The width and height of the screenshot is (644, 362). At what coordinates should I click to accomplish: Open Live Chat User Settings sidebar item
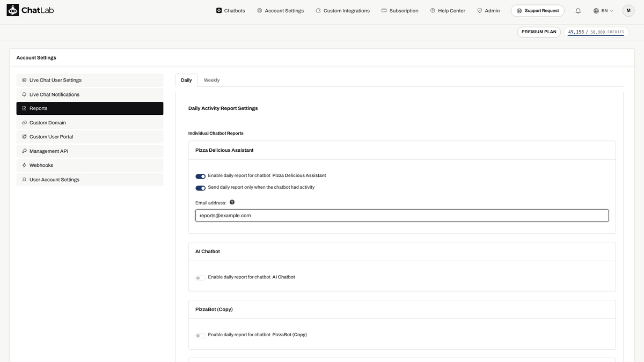pos(90,80)
